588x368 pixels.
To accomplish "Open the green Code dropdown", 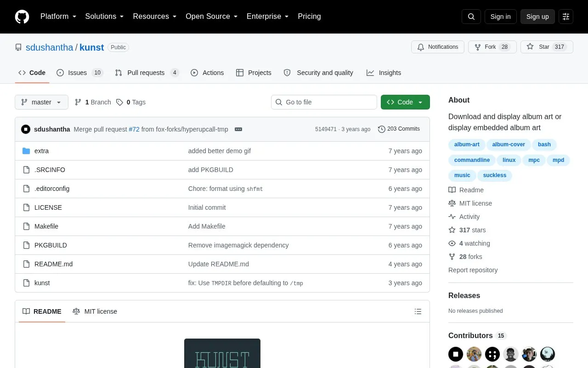I will pyautogui.click(x=405, y=102).
